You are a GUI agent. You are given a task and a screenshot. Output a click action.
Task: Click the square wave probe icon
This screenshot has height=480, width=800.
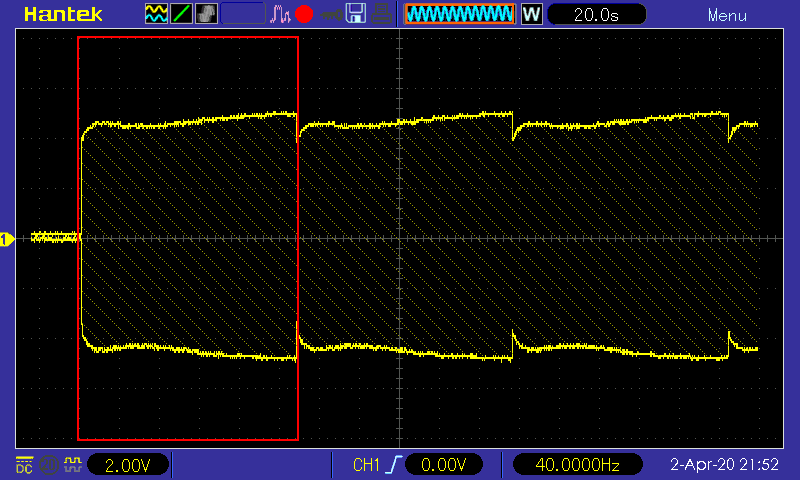point(72,464)
